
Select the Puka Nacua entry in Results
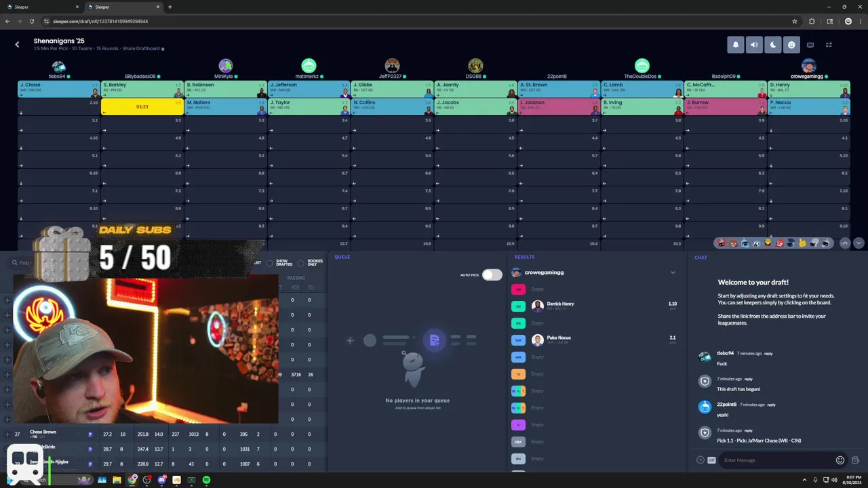[x=594, y=340]
